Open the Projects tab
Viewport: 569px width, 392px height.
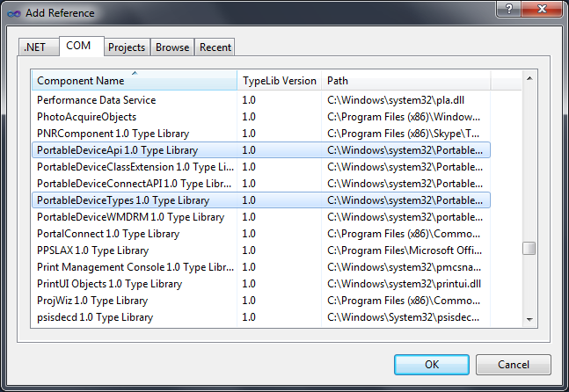click(127, 47)
